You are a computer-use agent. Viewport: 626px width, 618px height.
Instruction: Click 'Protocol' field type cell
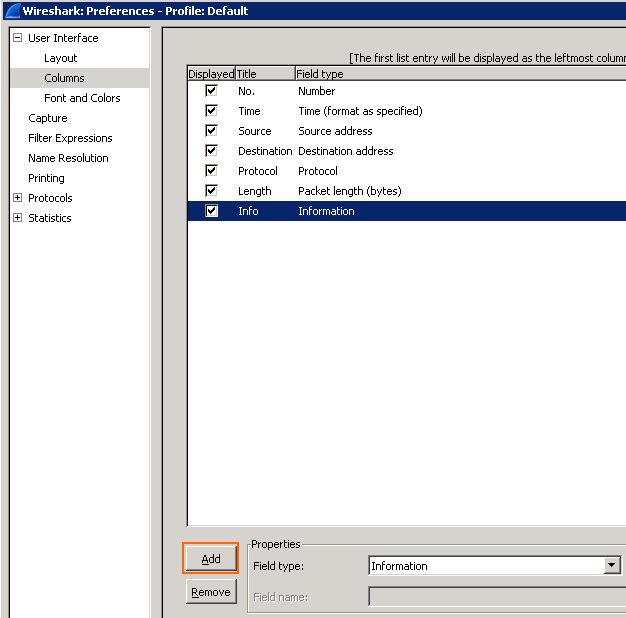pyautogui.click(x=318, y=171)
